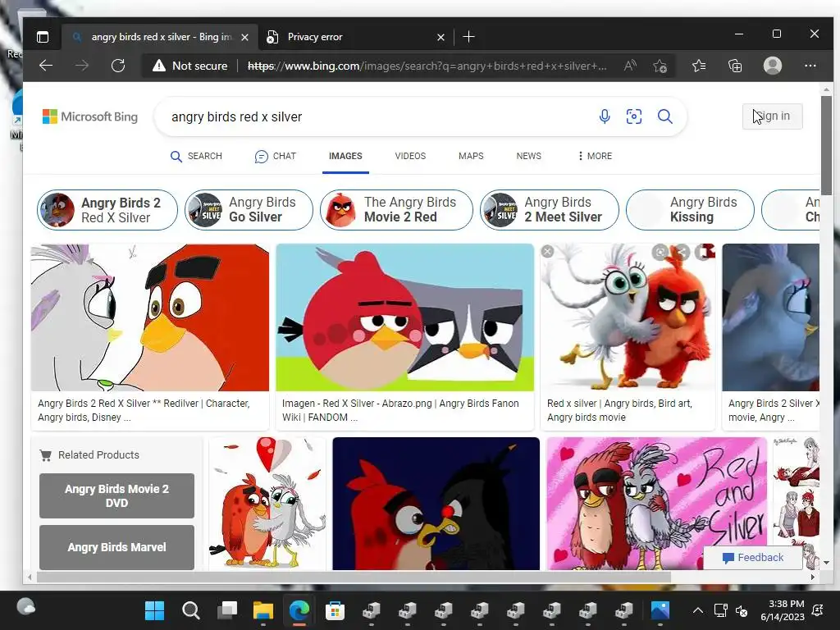The height and width of the screenshot is (630, 840).
Task: Open a new tab with the plus icon
Action: point(468,36)
